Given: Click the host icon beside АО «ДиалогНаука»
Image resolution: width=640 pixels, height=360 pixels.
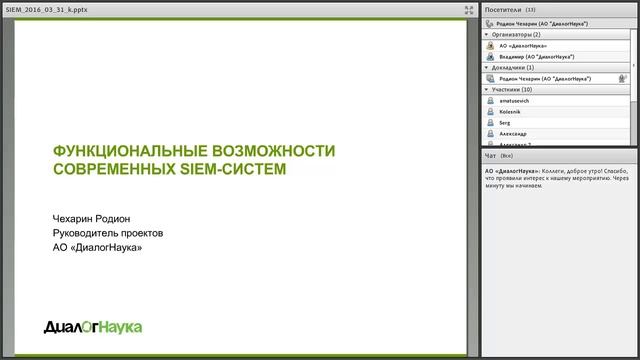Looking at the screenshot, I should coord(490,46).
